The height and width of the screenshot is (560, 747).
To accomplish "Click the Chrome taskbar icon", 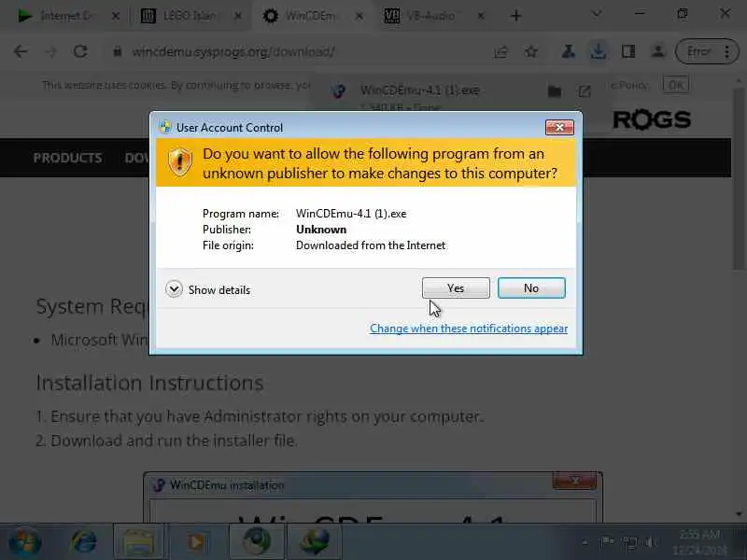I will 257,542.
